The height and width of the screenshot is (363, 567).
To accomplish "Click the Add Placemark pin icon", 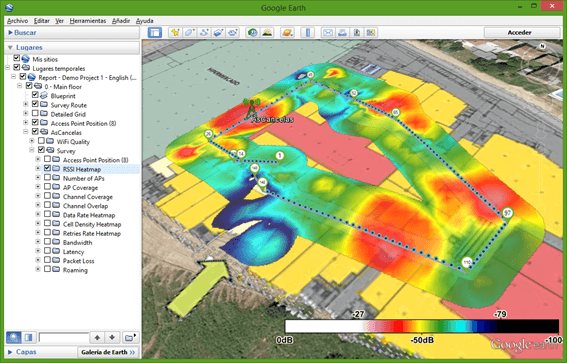I will (176, 33).
